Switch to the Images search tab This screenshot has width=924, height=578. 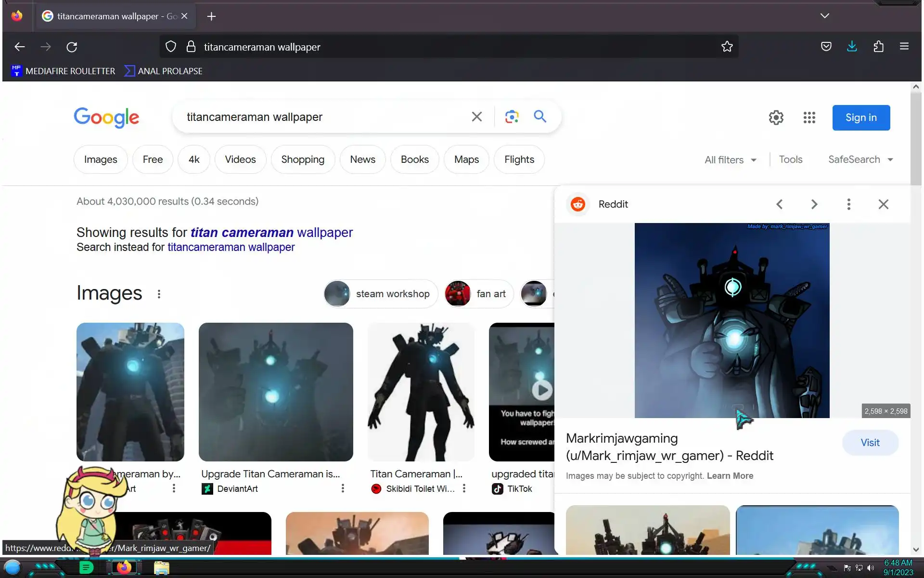[100, 159]
